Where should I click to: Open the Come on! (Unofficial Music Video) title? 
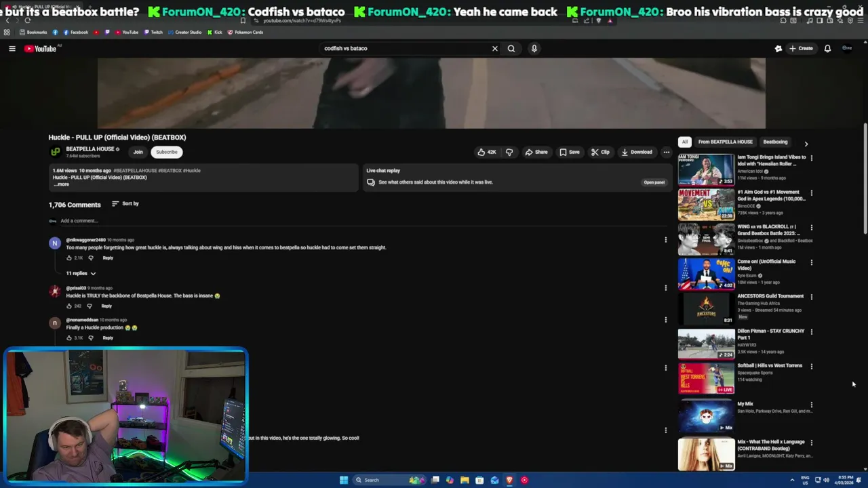pos(767,264)
